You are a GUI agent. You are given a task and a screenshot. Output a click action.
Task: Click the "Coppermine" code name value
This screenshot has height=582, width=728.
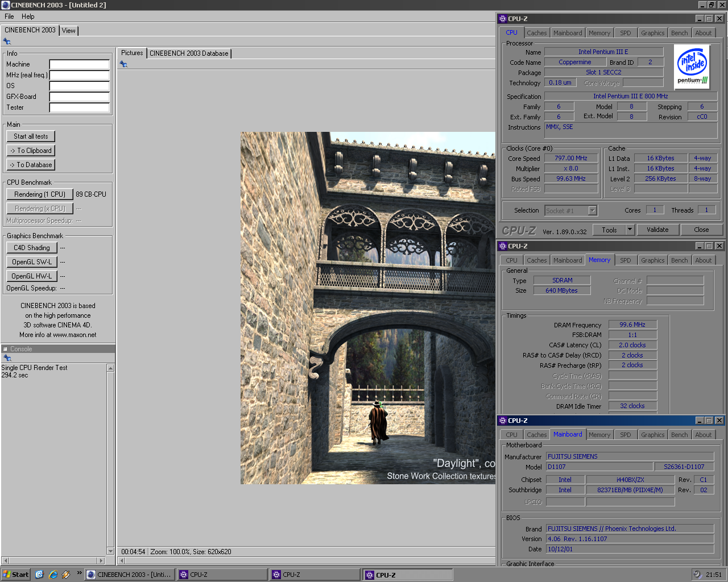pyautogui.click(x=575, y=63)
